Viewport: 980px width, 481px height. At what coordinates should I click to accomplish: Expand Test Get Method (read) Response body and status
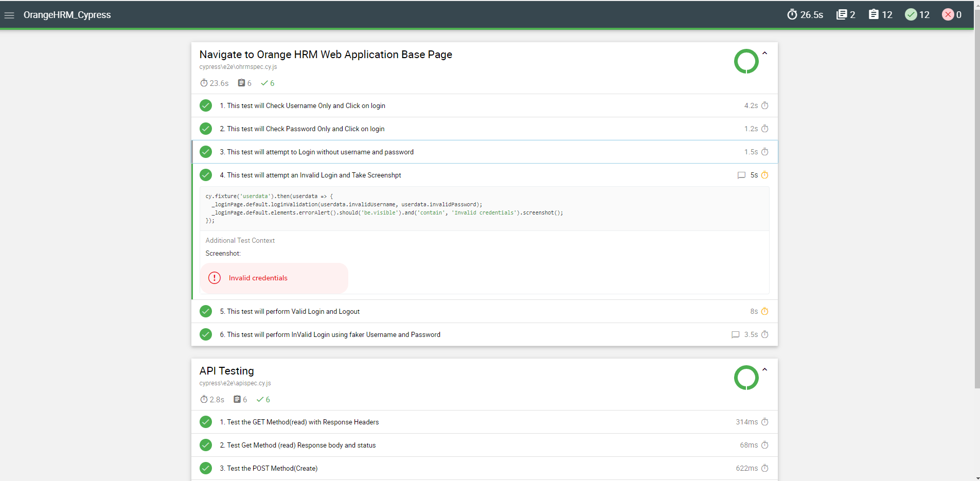[485, 445]
